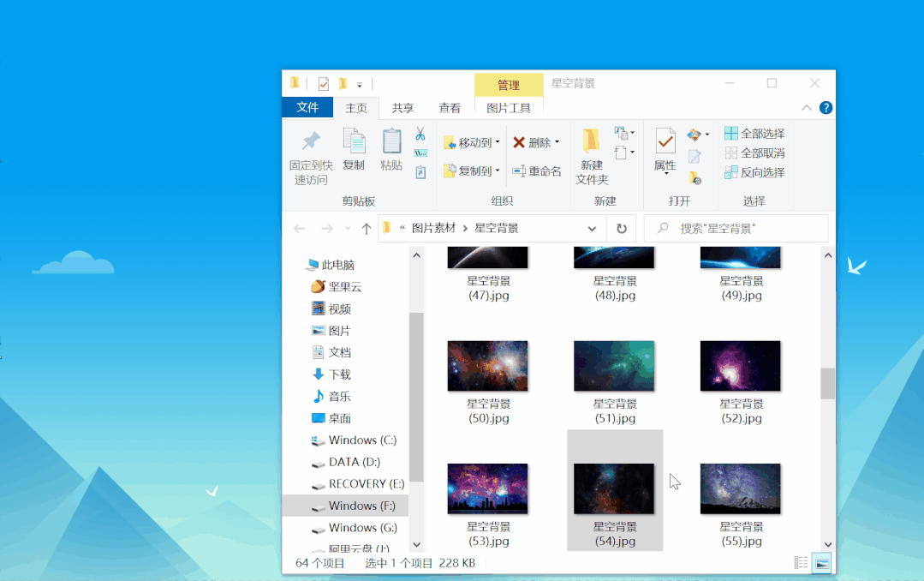
Task: Click the Refresh icon beside address bar
Action: (621, 228)
